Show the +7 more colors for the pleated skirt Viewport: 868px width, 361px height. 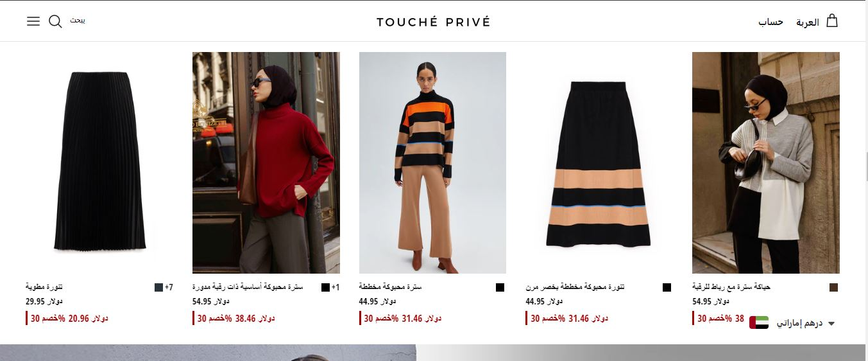(169, 287)
